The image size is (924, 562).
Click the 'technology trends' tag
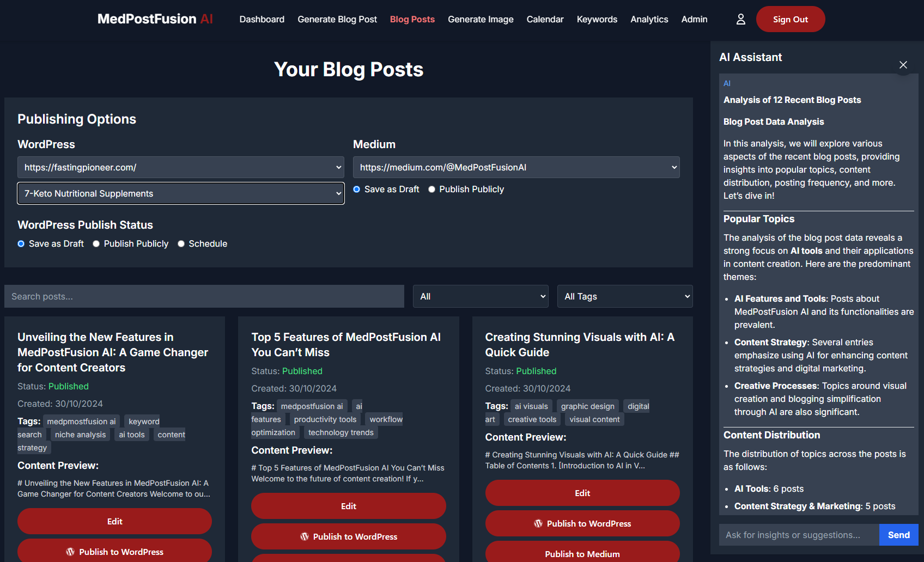click(341, 432)
